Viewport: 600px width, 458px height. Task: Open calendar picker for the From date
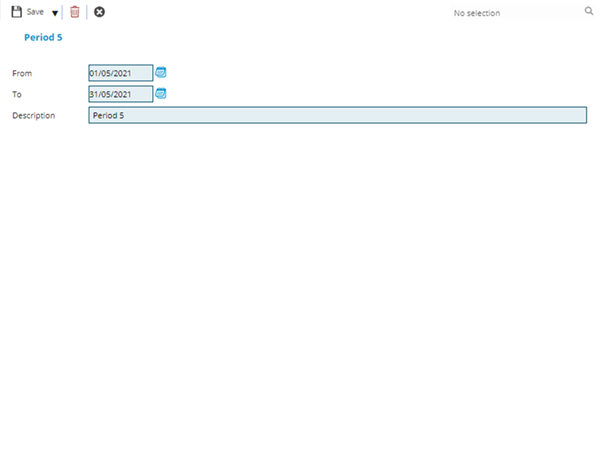point(161,73)
